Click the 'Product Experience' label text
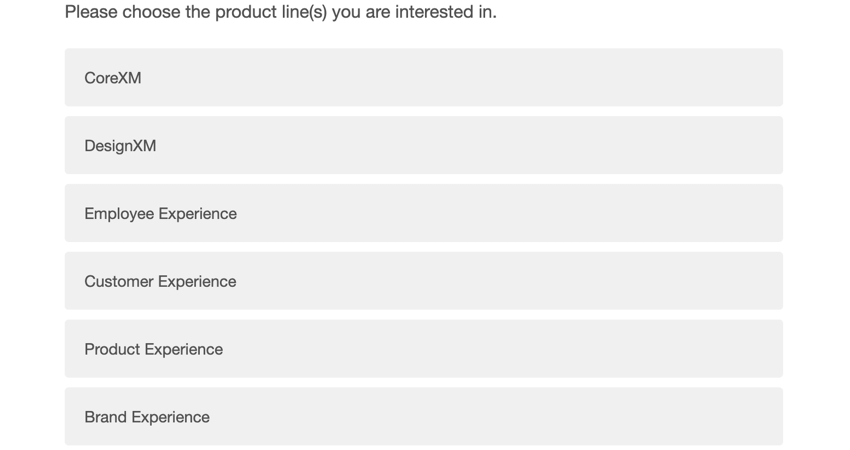 point(153,350)
